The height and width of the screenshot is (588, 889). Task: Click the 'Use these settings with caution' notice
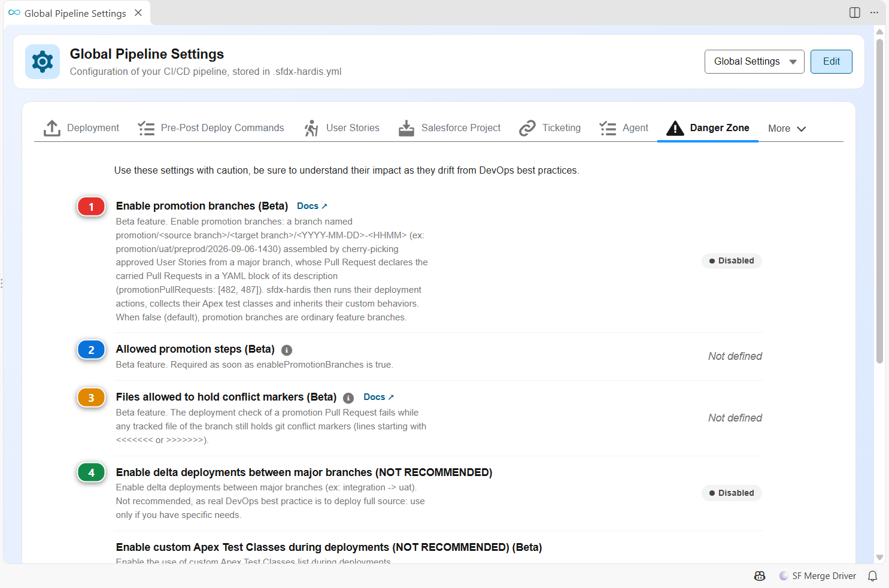tap(347, 171)
